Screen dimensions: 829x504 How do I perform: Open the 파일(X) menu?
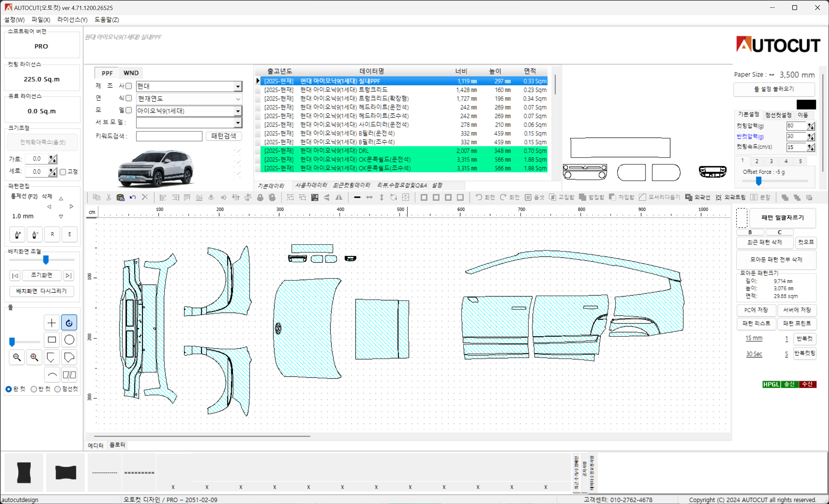(x=41, y=20)
